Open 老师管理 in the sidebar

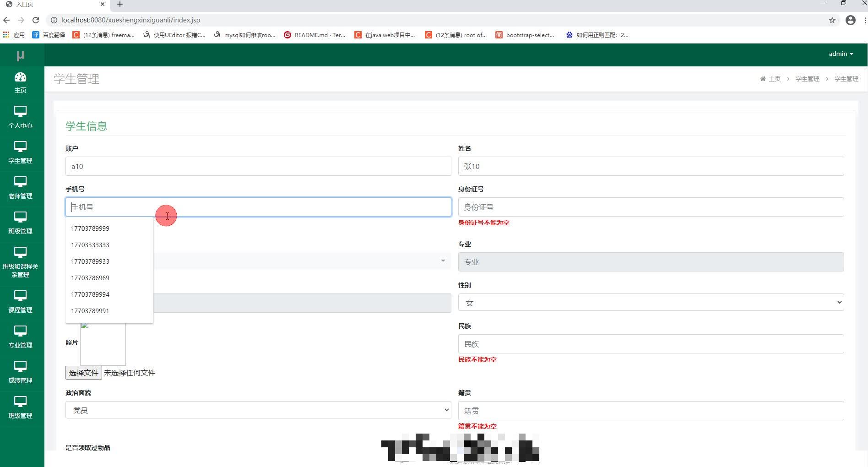[x=20, y=188]
